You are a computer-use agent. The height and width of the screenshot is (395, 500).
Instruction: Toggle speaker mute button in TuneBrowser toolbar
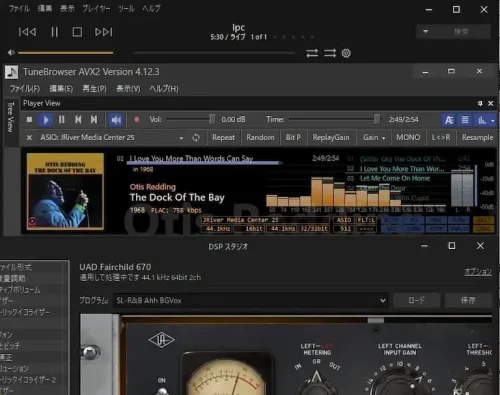[116, 120]
